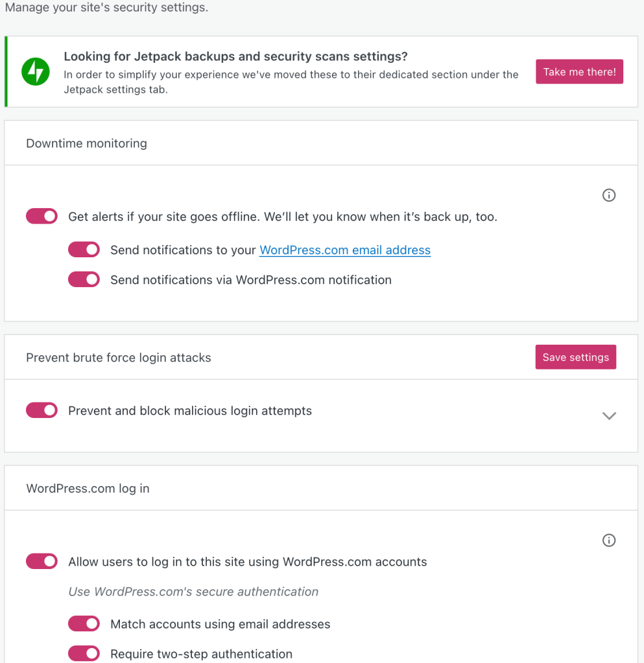Click Prevent brute force login attacks header
This screenshot has height=663, width=644.
[118, 358]
